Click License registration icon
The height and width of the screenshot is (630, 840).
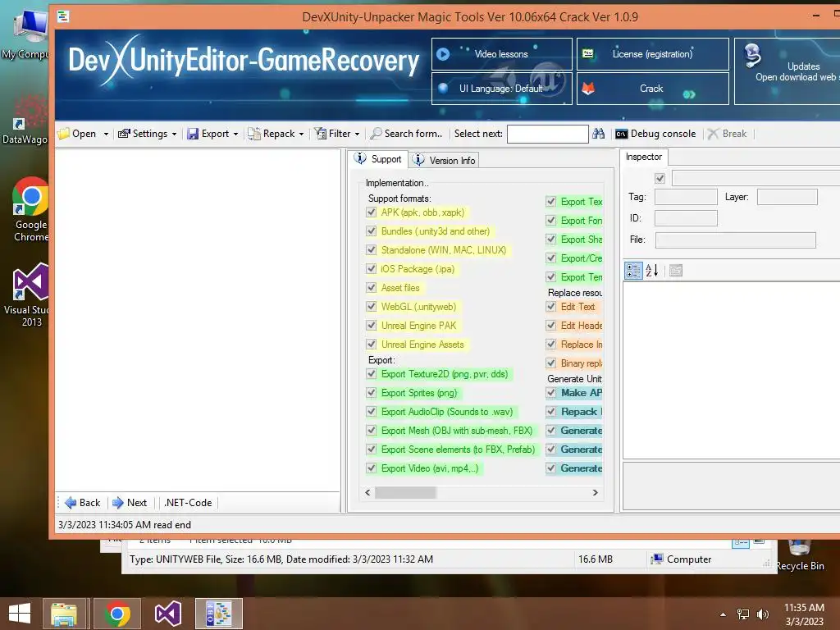pyautogui.click(x=587, y=53)
